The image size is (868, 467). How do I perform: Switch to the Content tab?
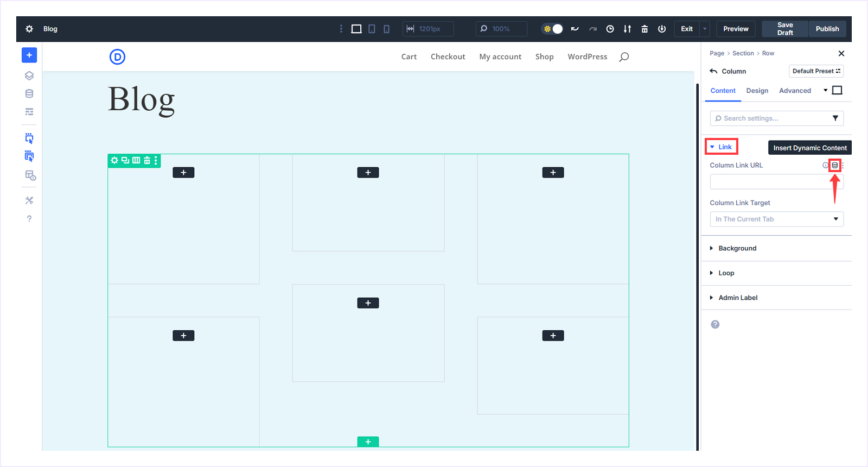(x=723, y=91)
